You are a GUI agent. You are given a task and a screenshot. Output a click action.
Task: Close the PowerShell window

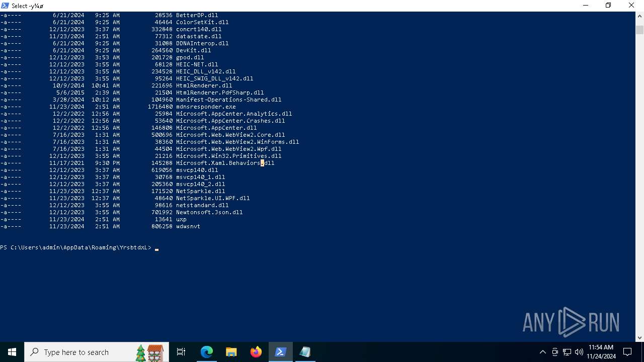coord(631,6)
